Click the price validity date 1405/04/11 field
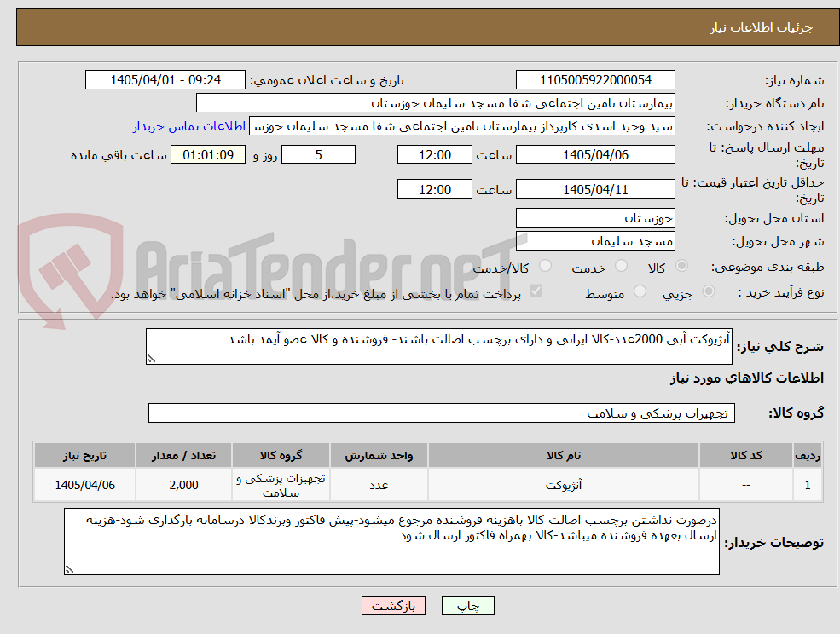 (x=595, y=189)
